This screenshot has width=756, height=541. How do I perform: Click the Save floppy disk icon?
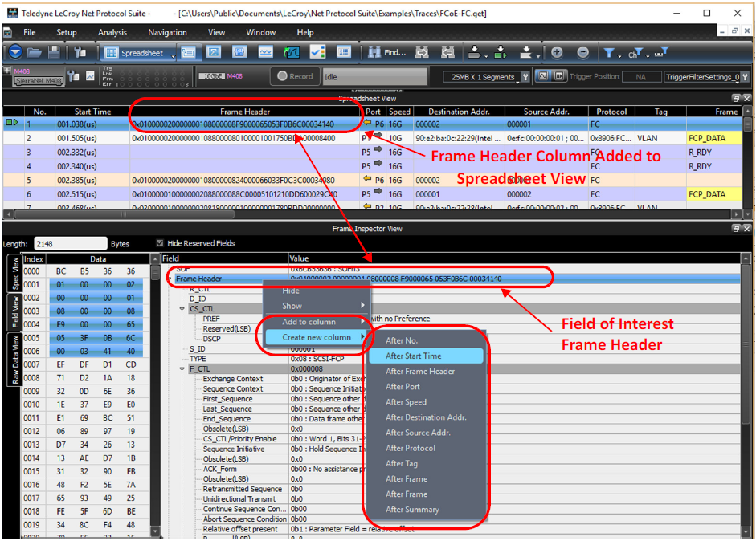(54, 52)
